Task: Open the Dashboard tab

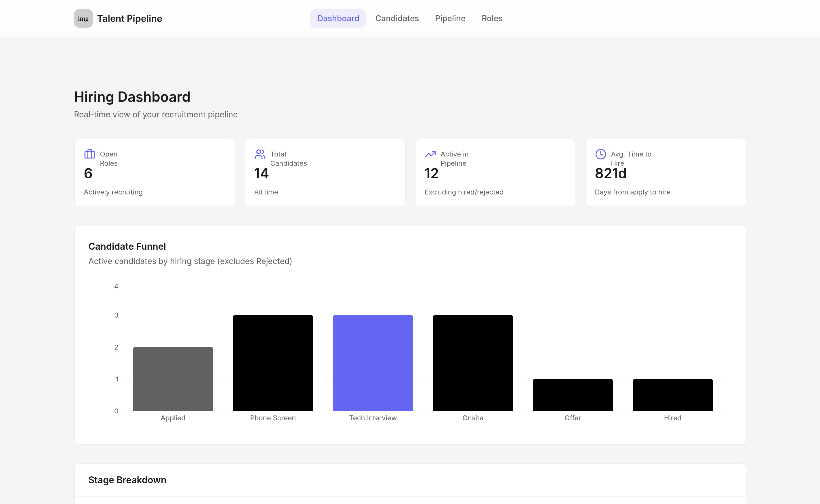Action: 338,18
